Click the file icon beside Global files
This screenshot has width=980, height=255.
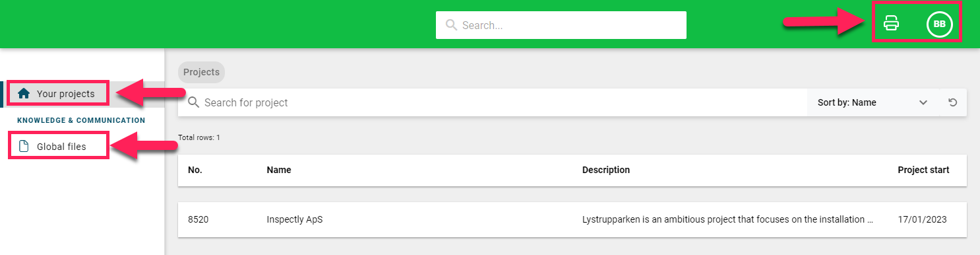(x=24, y=146)
